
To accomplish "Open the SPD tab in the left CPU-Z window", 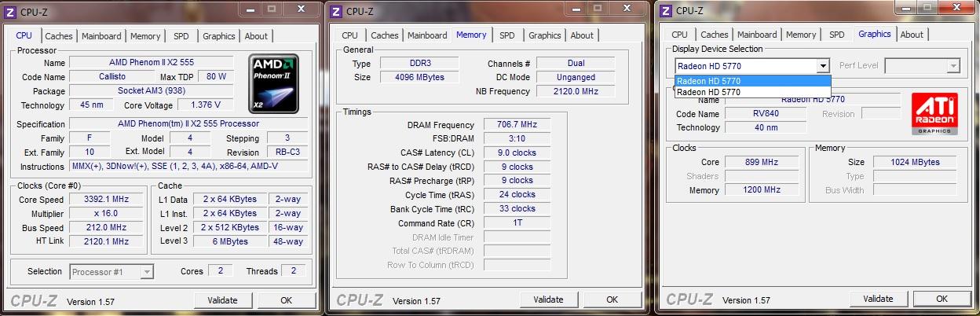I will (181, 36).
